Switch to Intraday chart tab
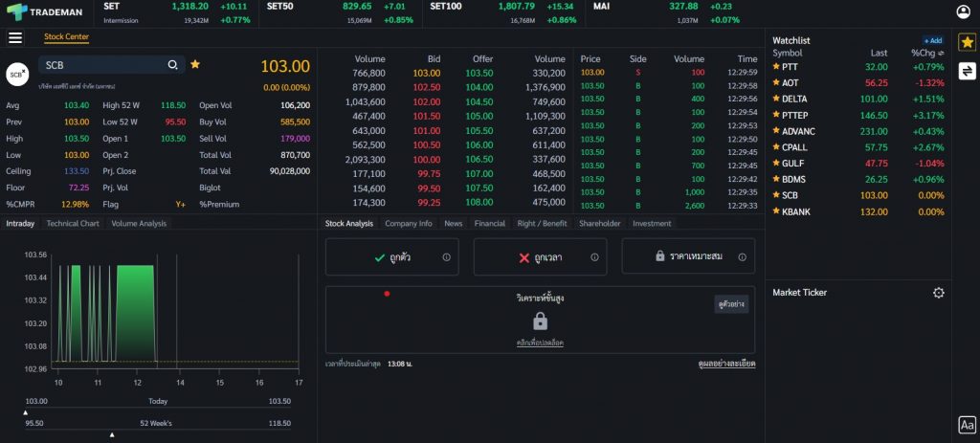The height and width of the screenshot is (443, 980). pos(20,223)
